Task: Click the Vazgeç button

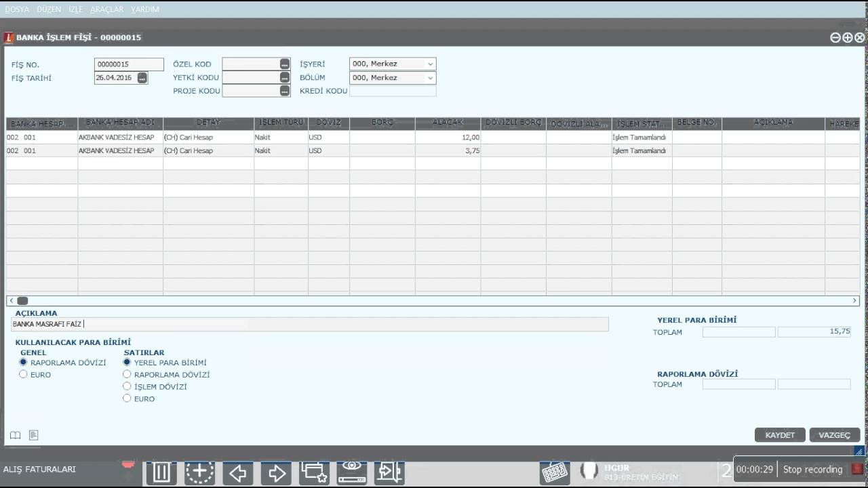Action: [835, 435]
